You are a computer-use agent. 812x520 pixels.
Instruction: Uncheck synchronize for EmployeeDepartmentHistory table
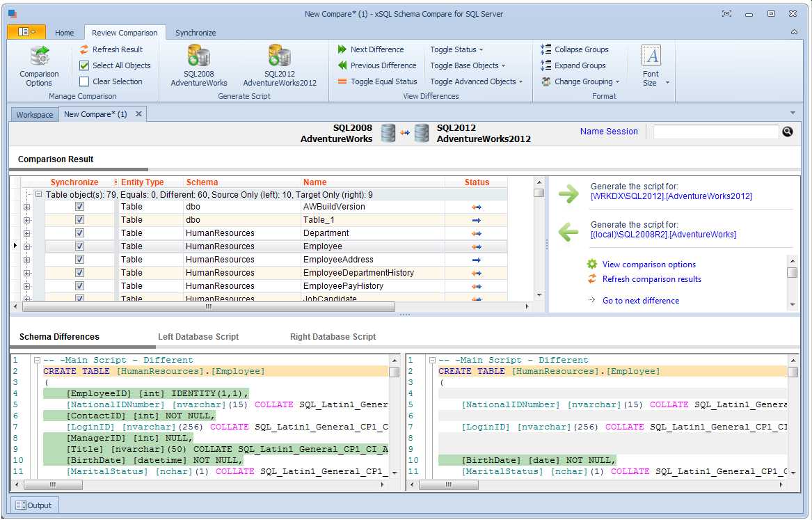point(80,272)
